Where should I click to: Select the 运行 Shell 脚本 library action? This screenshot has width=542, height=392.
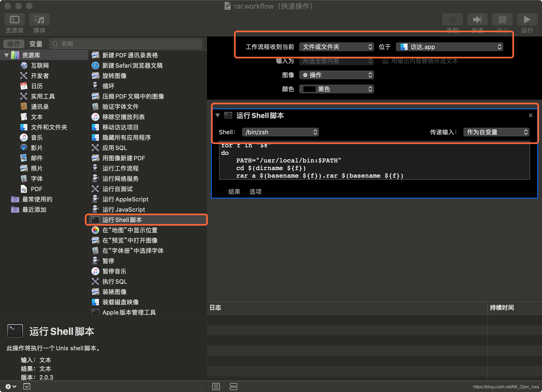click(x=148, y=220)
